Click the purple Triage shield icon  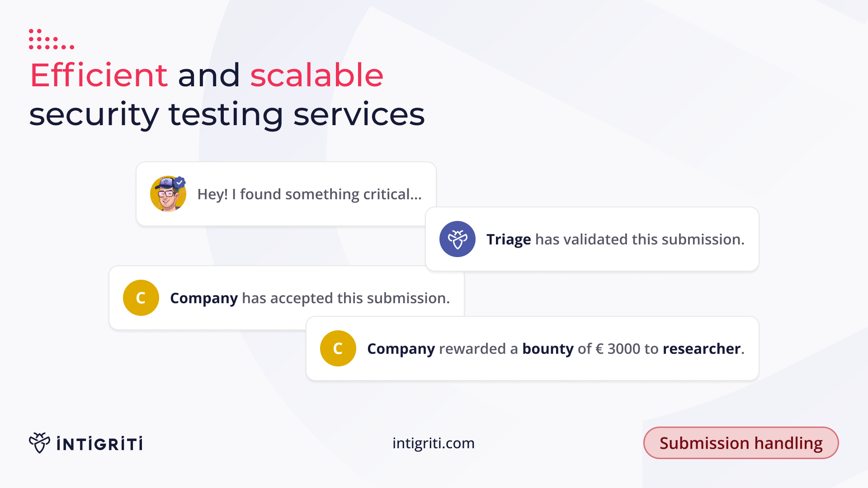(457, 239)
